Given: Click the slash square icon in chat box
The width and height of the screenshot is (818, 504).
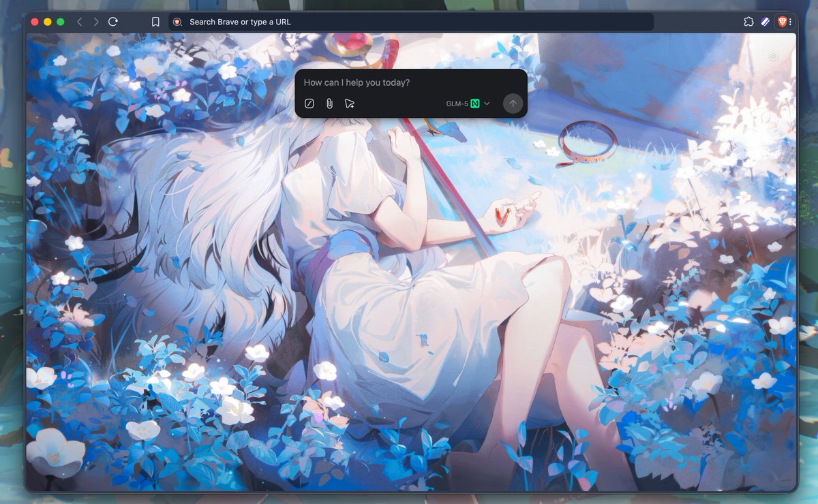Looking at the screenshot, I should (309, 104).
